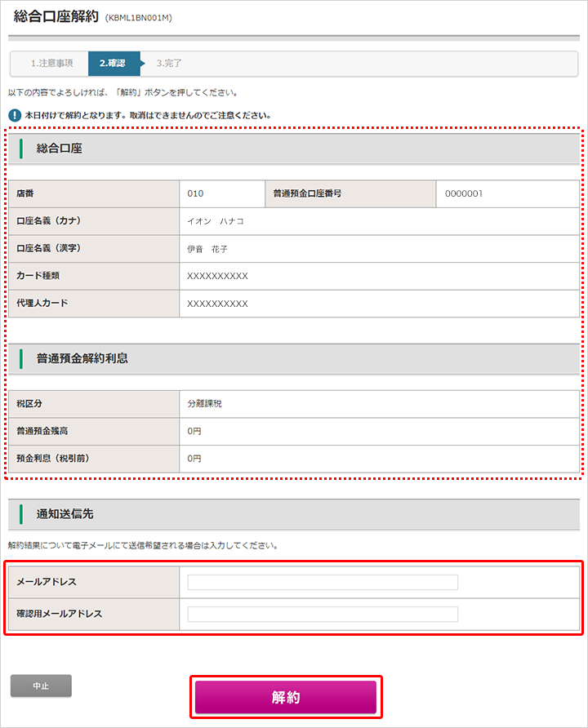Click the カード種類 value cell

point(379,276)
